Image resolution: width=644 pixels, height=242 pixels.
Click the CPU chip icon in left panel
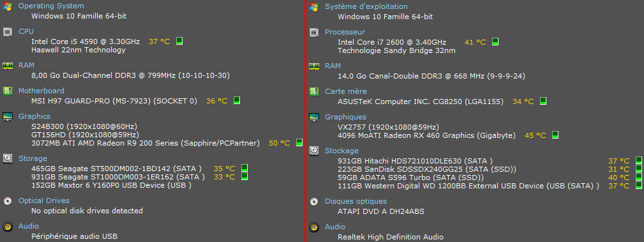tap(8, 32)
